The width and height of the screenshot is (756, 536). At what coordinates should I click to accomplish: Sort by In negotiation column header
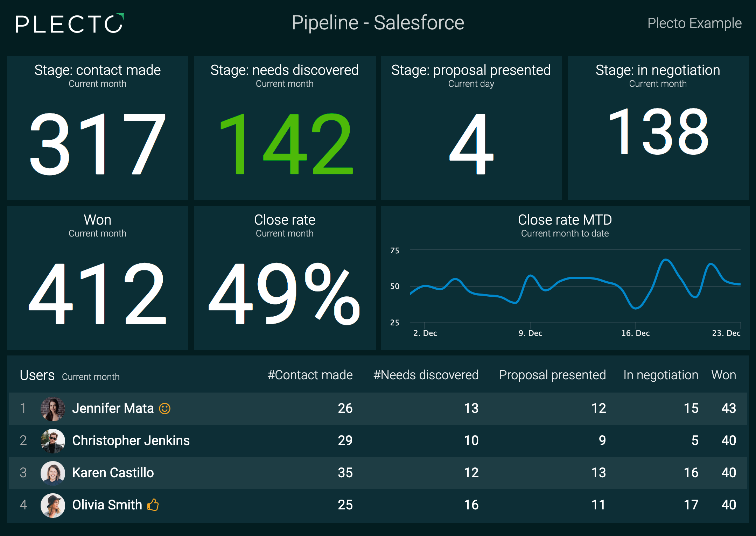tap(661, 375)
